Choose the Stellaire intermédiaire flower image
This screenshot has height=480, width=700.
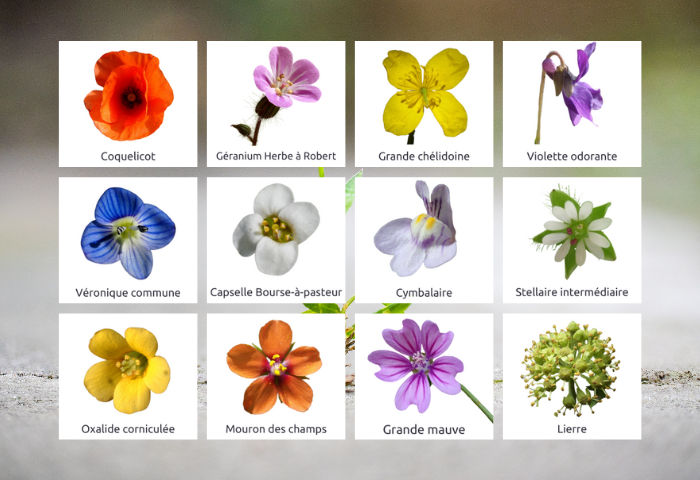pos(575,232)
